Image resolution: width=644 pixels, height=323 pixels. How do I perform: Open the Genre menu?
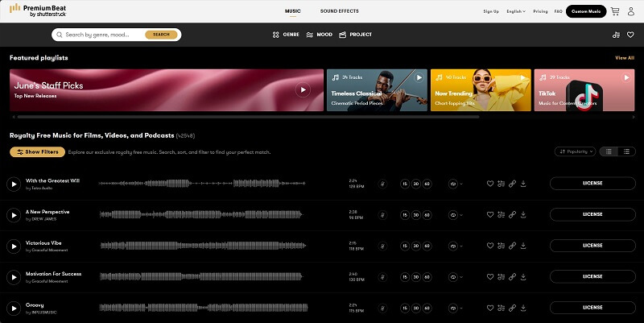click(286, 35)
